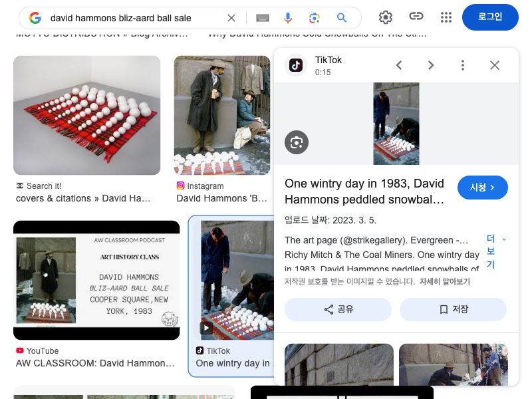Click the 시청 watch button

click(x=483, y=188)
